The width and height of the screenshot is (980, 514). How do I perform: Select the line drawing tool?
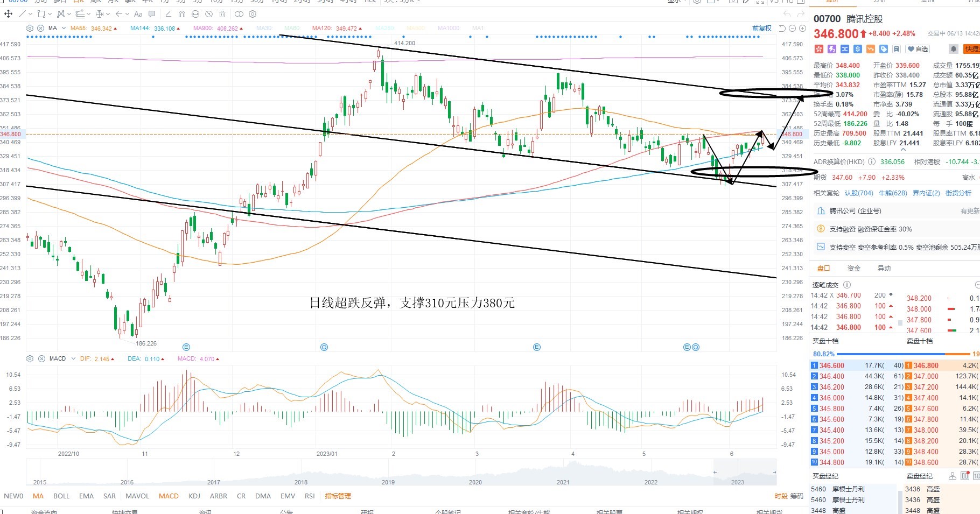tap(22, 14)
